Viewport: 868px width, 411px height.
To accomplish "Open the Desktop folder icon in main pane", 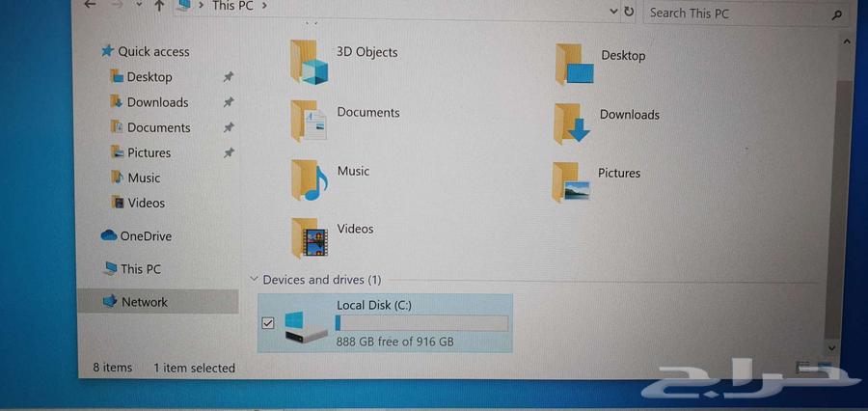I will pos(575,65).
